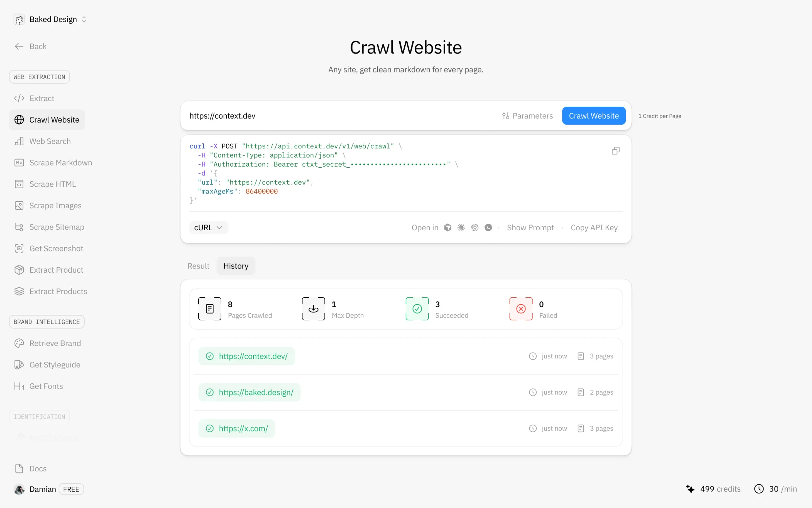Open Web Search in the sidebar
The height and width of the screenshot is (508, 812).
[42, 141]
